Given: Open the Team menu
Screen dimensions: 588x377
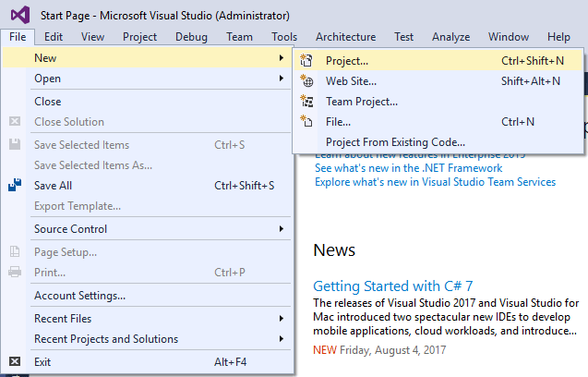Looking at the screenshot, I should pyautogui.click(x=239, y=37).
